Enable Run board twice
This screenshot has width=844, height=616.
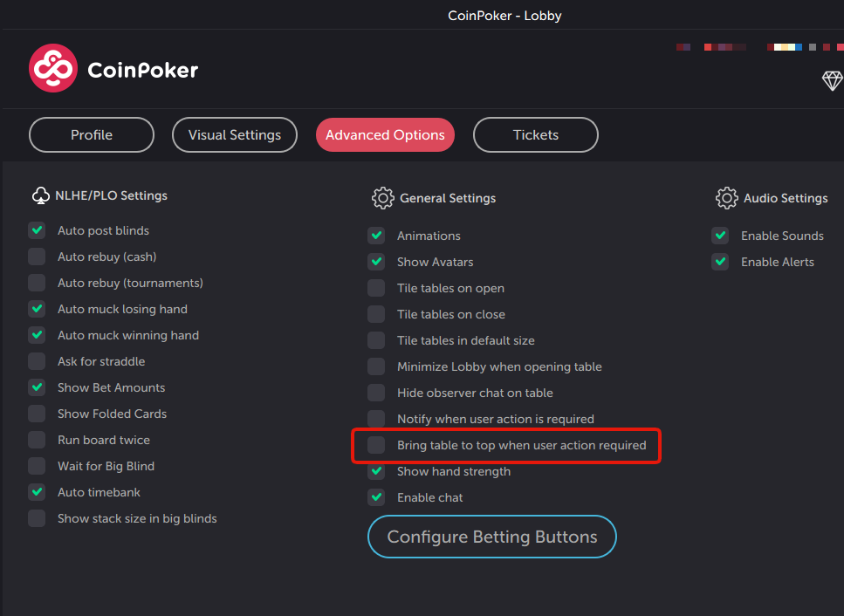pos(37,440)
